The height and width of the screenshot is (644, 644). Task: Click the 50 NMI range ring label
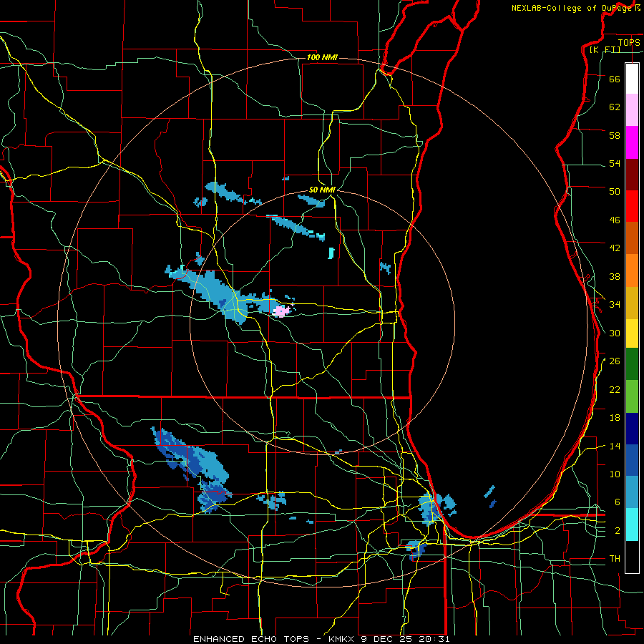pos(322,190)
